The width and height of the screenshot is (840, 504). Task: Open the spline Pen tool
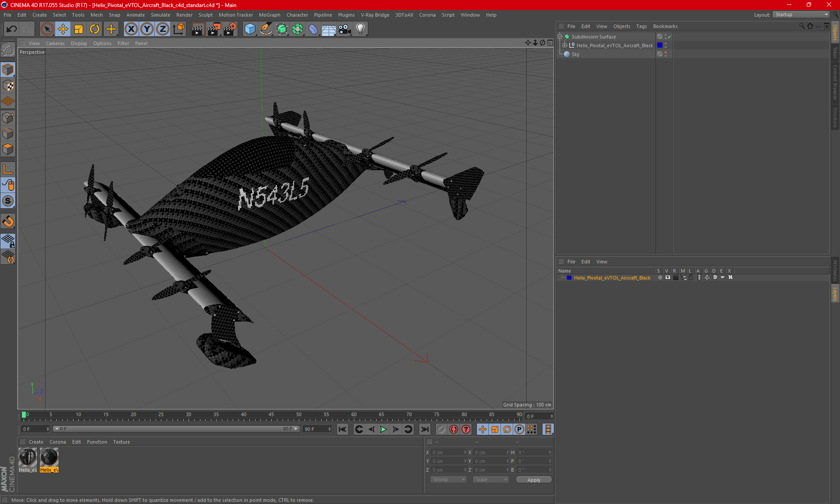click(x=266, y=29)
